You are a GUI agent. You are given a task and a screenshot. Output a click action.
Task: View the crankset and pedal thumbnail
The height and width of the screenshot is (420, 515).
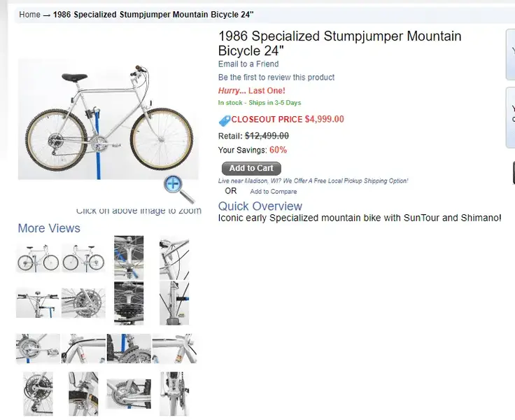click(38, 349)
